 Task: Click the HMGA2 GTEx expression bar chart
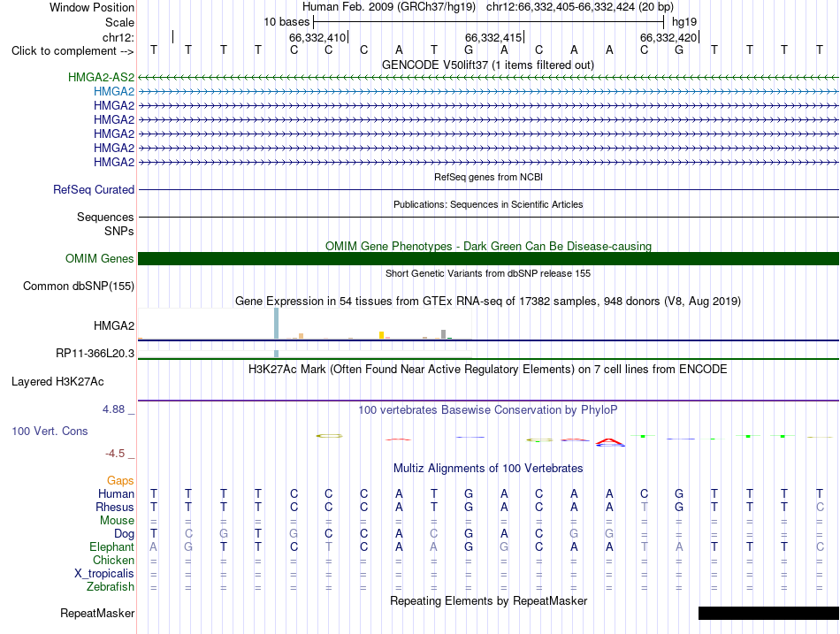pyautogui.click(x=305, y=324)
